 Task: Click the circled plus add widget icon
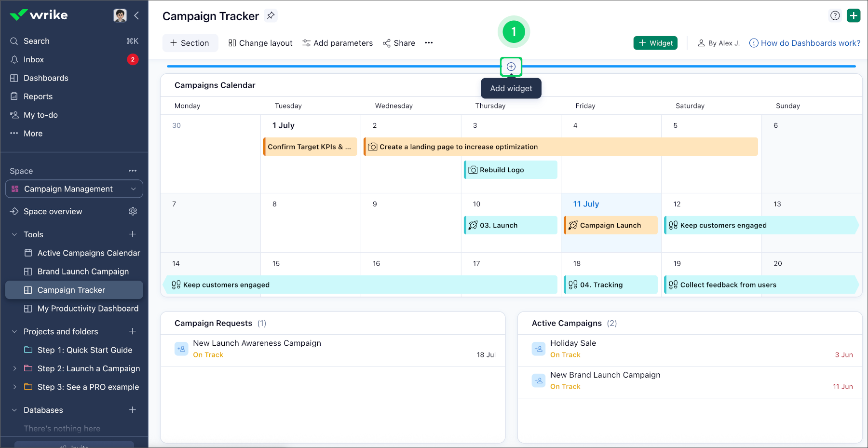tap(511, 67)
